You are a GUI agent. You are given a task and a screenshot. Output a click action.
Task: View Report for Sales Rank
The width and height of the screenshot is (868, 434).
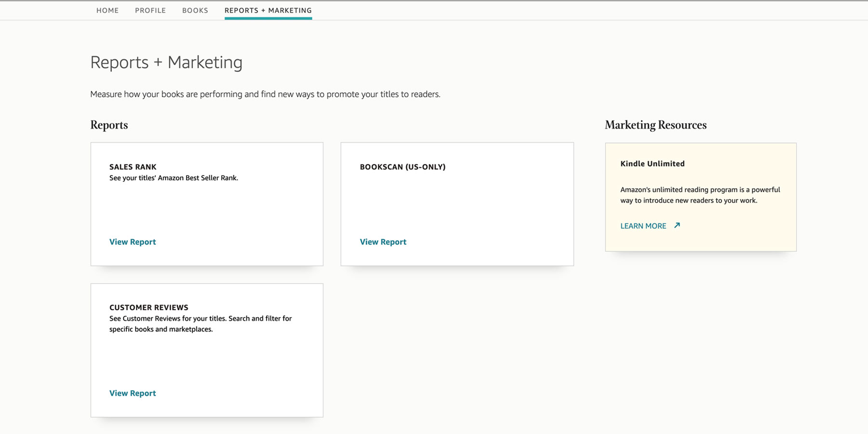coord(132,242)
